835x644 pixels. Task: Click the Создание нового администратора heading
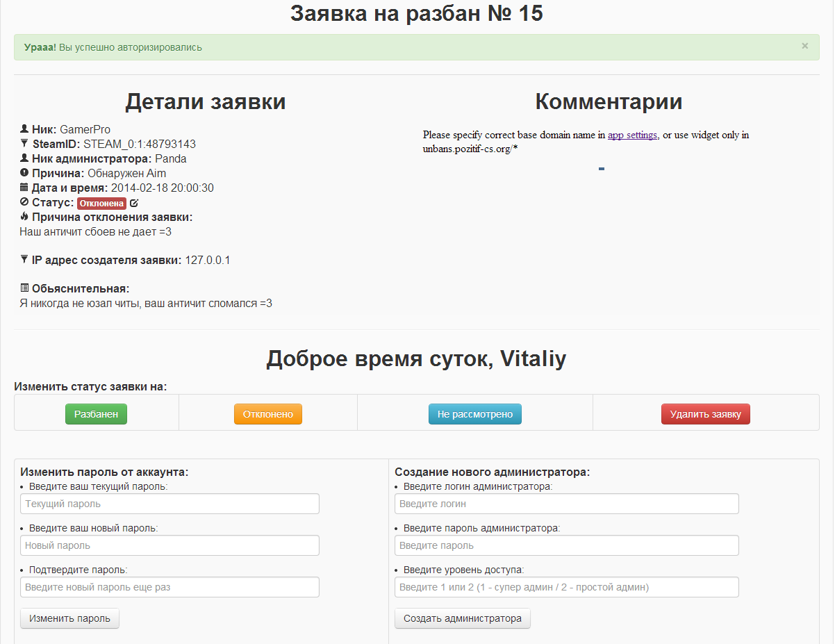click(x=492, y=472)
